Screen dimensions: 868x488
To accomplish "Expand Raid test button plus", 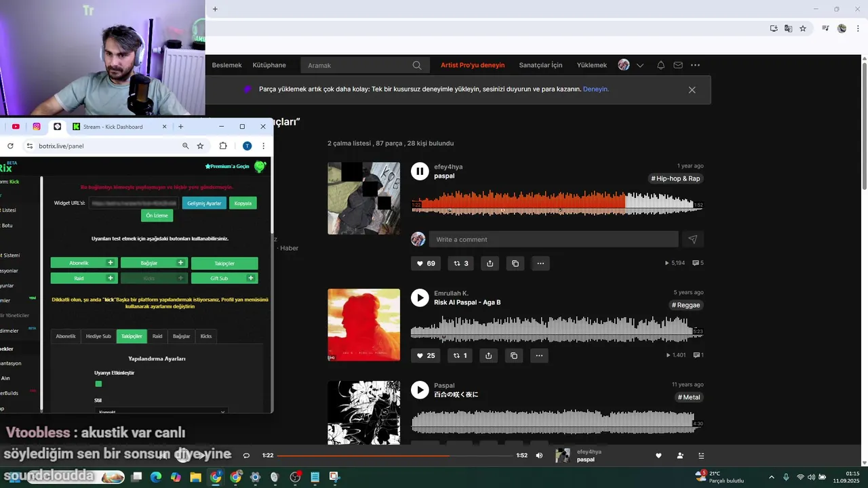I will [110, 278].
